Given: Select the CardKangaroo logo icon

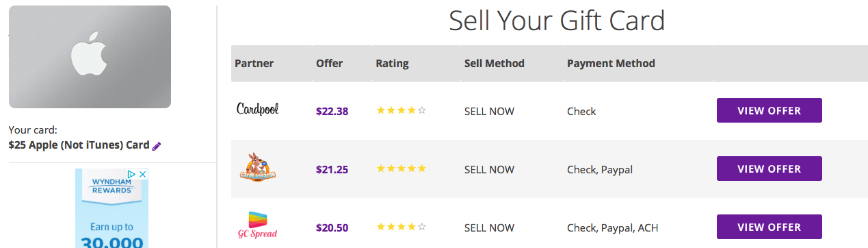Looking at the screenshot, I should (x=258, y=167).
